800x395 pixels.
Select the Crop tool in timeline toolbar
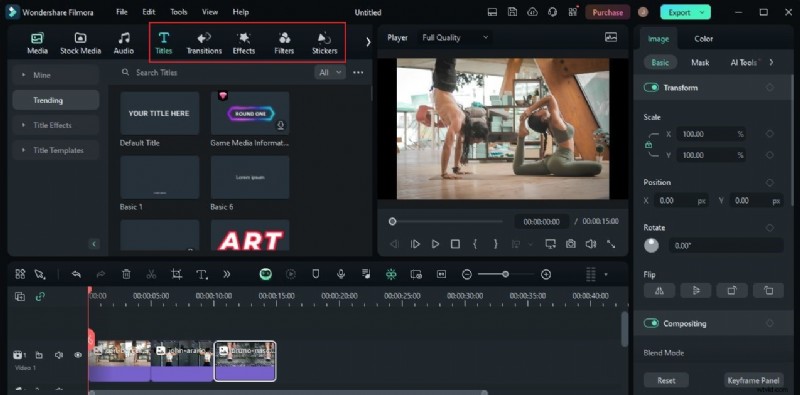[x=177, y=275]
